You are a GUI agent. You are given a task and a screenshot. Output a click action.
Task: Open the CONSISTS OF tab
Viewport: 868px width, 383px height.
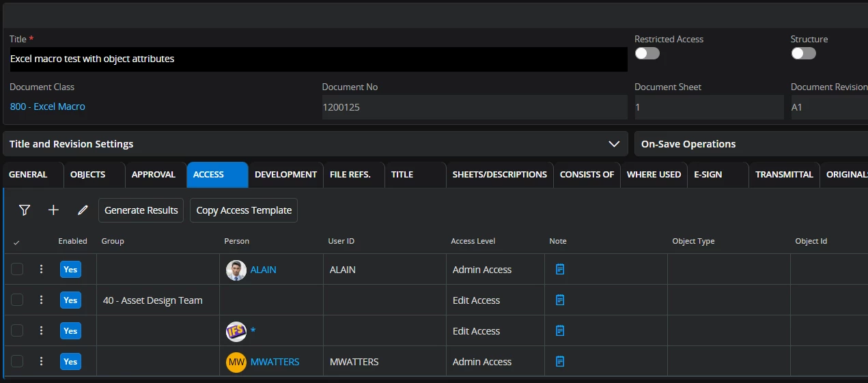tap(587, 175)
